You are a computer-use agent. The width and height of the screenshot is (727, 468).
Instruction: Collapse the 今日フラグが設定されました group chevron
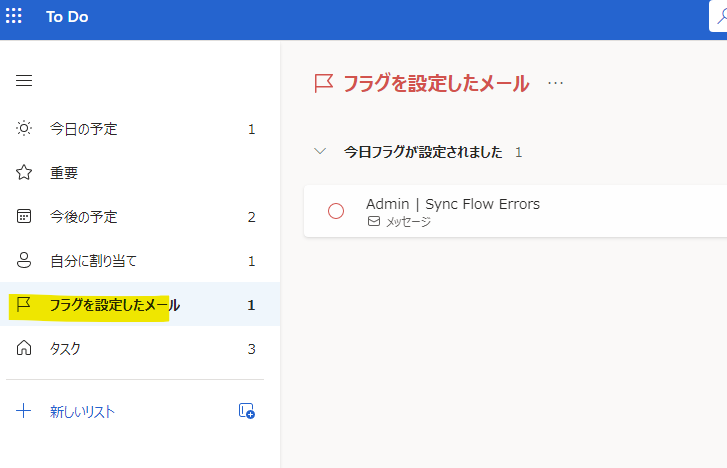pyautogui.click(x=320, y=151)
